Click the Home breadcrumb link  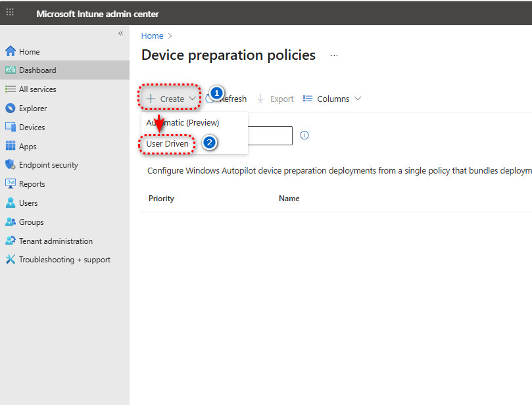[152, 36]
